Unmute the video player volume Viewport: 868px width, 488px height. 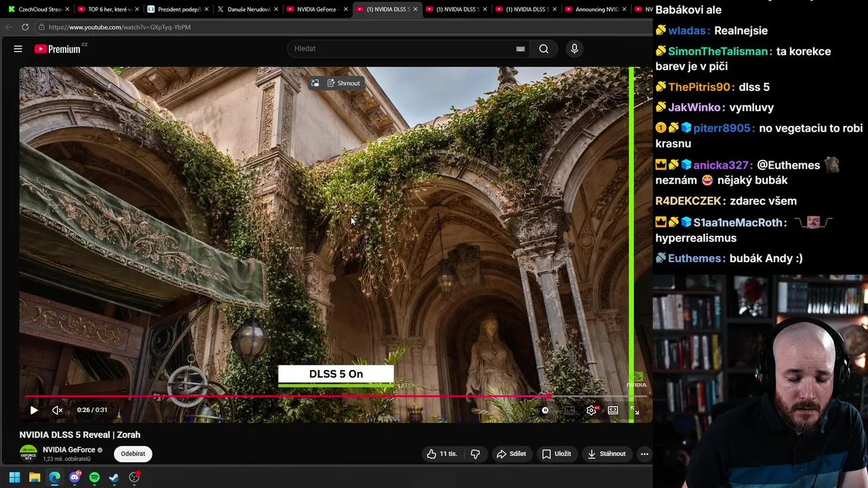pos(58,410)
